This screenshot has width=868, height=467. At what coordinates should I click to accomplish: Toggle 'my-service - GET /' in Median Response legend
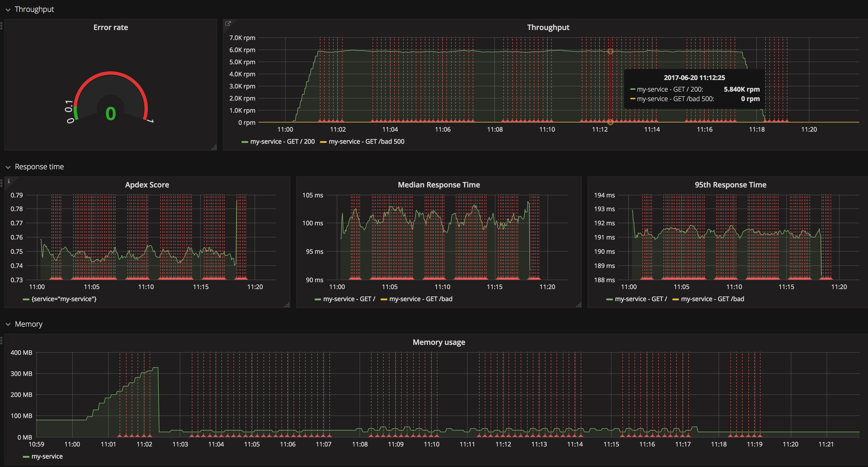pos(349,299)
